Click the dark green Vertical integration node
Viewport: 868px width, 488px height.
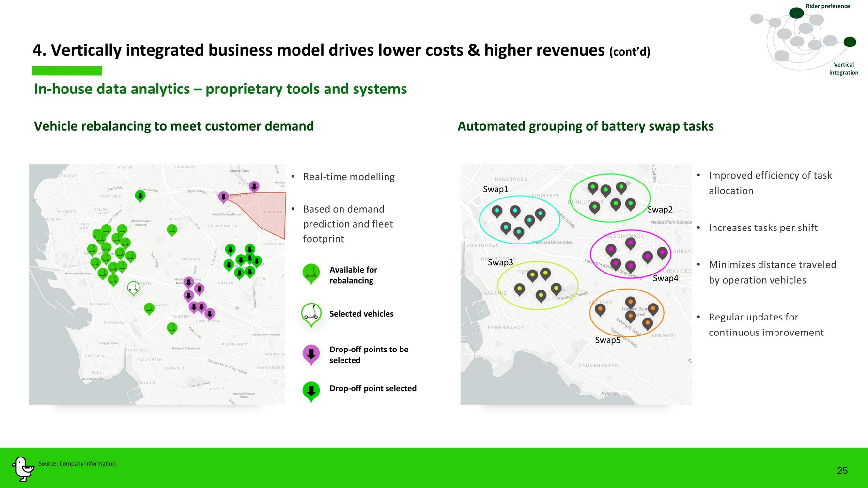click(850, 42)
